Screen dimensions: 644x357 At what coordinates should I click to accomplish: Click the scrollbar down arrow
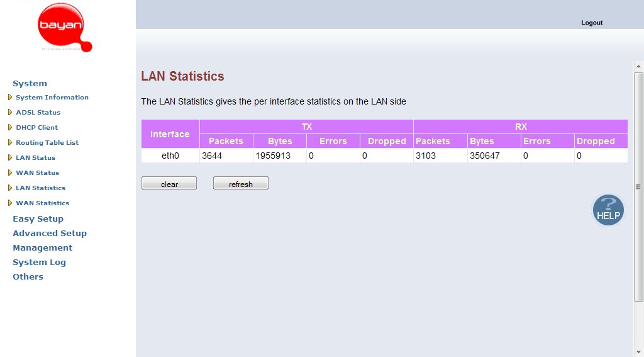point(639,352)
